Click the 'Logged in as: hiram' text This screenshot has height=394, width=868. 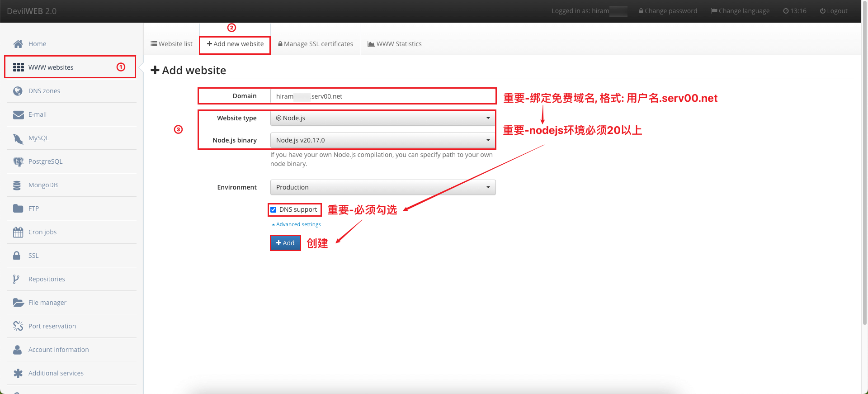[x=580, y=11]
